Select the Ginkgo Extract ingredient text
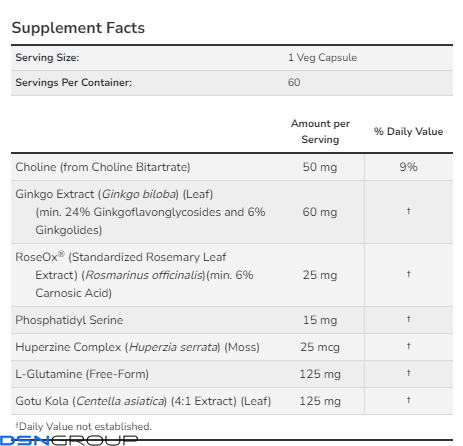 coord(140,212)
